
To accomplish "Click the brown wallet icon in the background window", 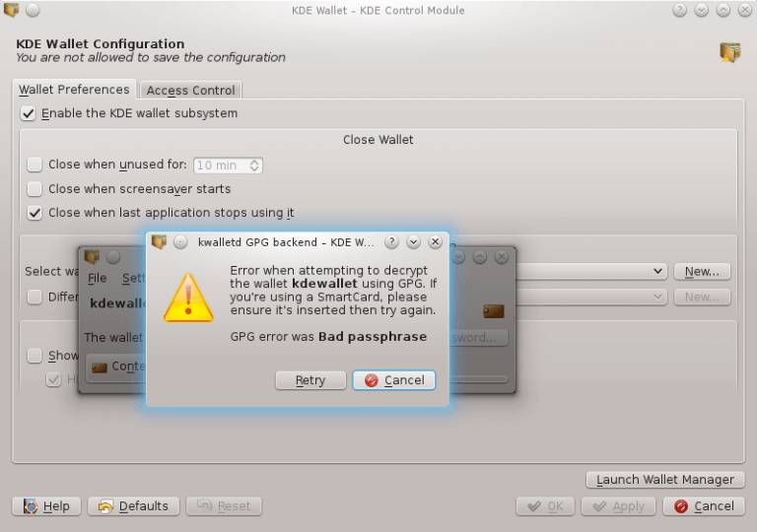I will (494, 311).
